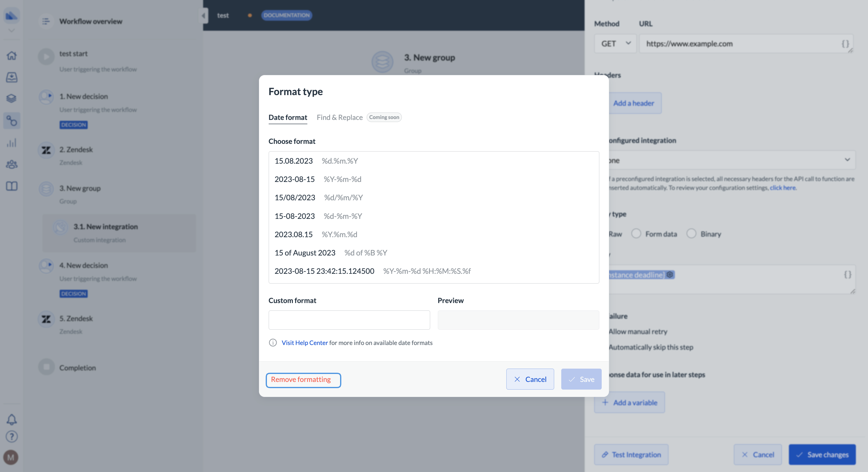
Task: Open the home icon in sidebar
Action: click(x=12, y=56)
